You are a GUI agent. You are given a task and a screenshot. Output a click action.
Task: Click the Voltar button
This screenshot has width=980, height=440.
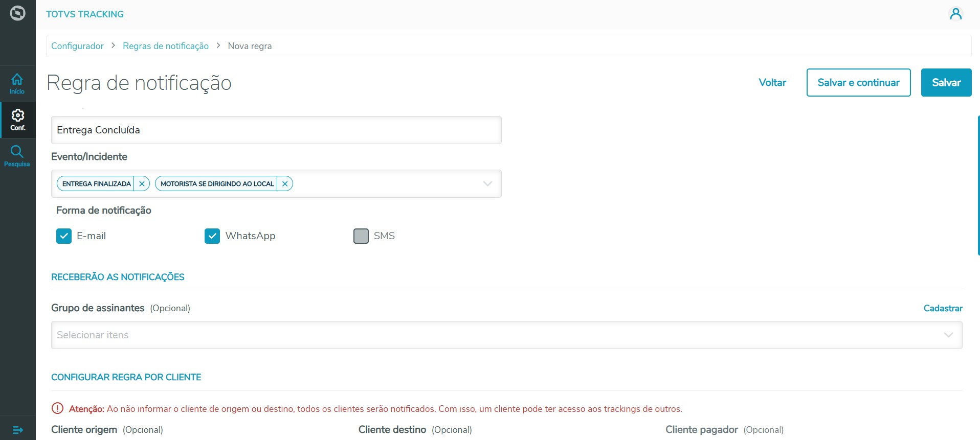click(772, 83)
